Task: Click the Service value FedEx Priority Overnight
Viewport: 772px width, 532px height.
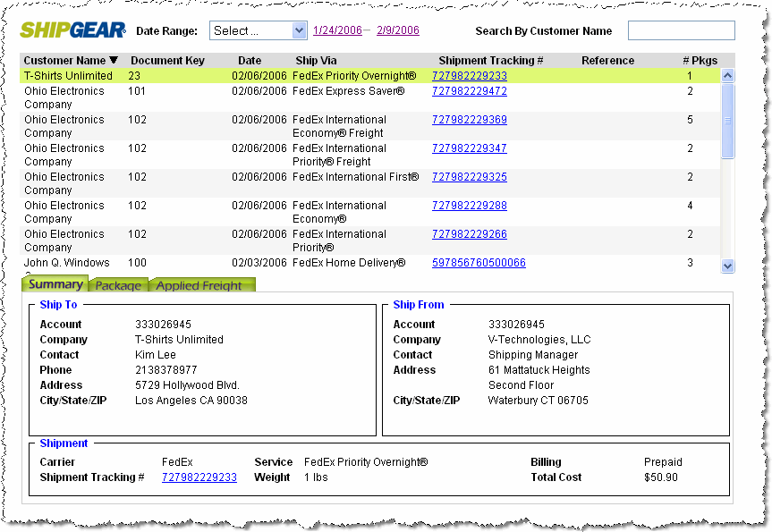Action: click(366, 462)
